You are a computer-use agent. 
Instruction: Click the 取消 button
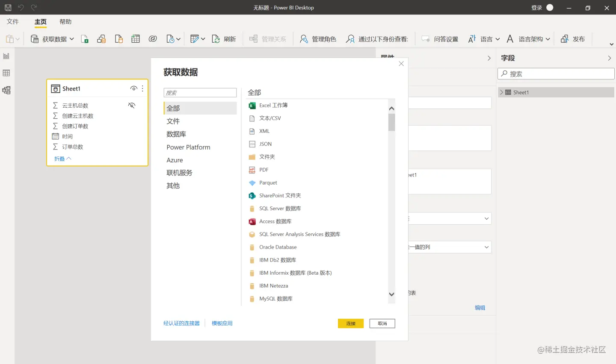point(382,323)
